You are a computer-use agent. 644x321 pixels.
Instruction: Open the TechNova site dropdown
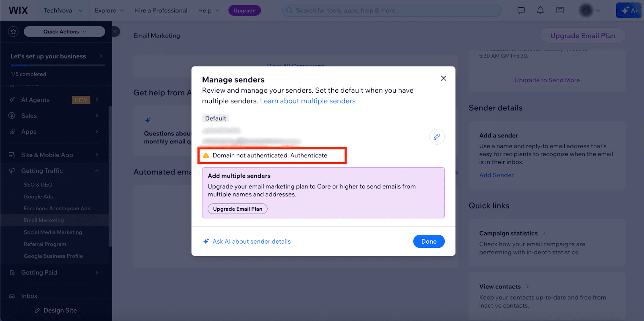63,10
